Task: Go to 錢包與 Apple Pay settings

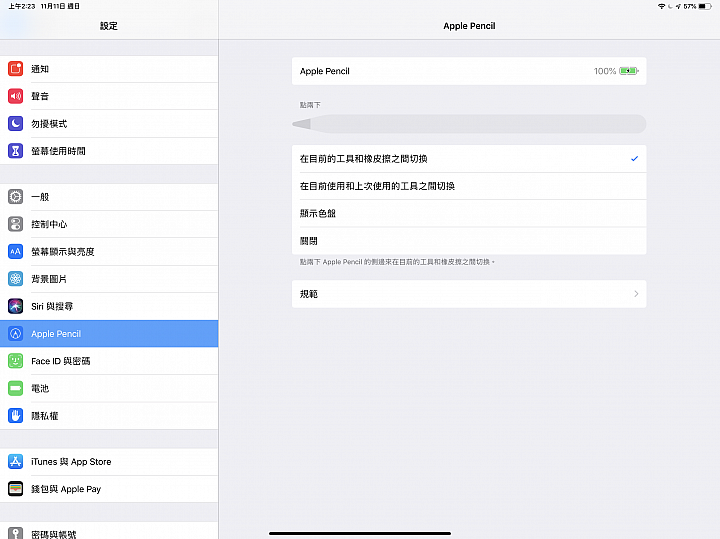Action: pos(109,489)
